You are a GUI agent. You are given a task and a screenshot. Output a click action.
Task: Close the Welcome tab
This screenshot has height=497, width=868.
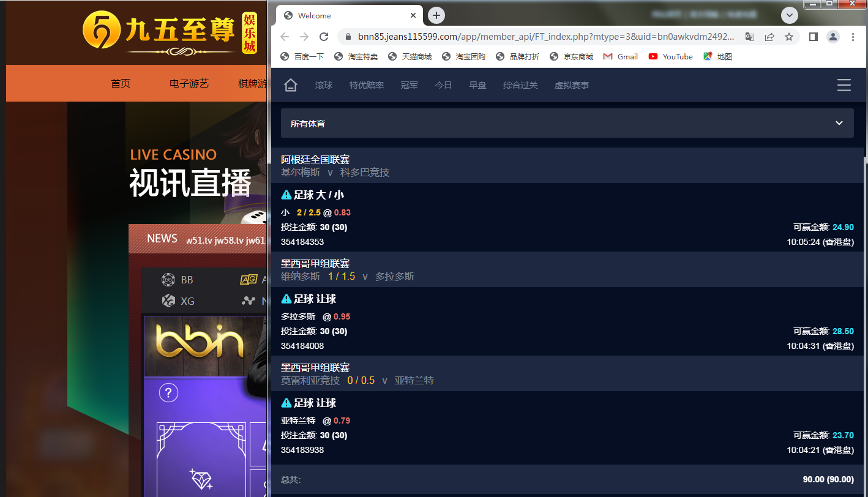coord(413,16)
